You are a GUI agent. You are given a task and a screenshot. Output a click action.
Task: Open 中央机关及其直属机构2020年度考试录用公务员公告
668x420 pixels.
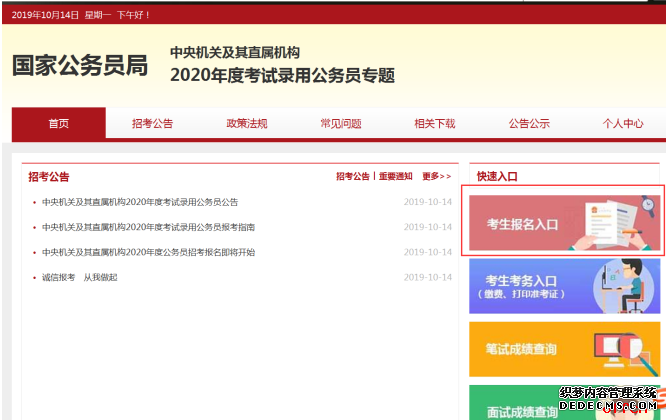[x=140, y=202]
